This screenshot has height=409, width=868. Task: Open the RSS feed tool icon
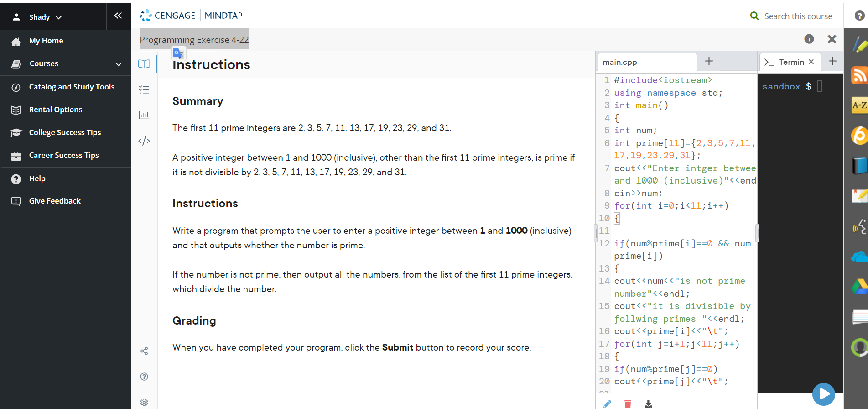coord(859,75)
